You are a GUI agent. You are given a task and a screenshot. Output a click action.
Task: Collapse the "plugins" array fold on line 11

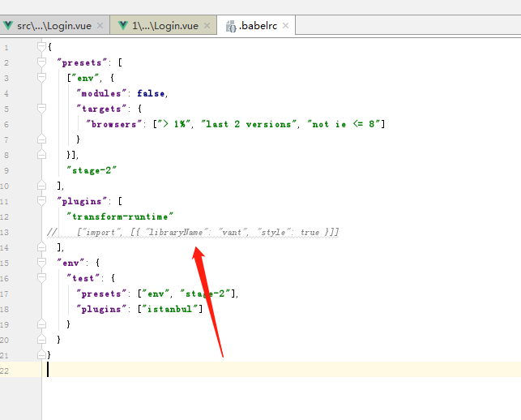click(41, 201)
